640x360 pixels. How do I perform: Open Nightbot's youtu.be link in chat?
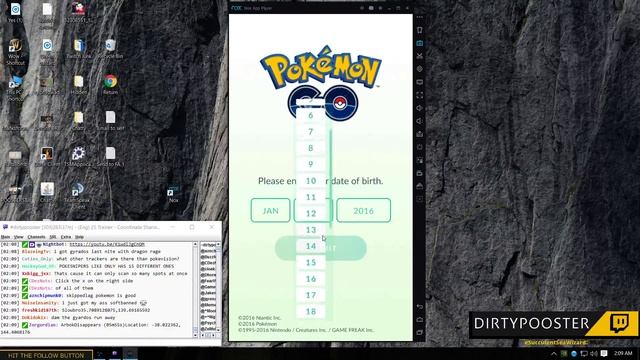[x=107, y=244]
